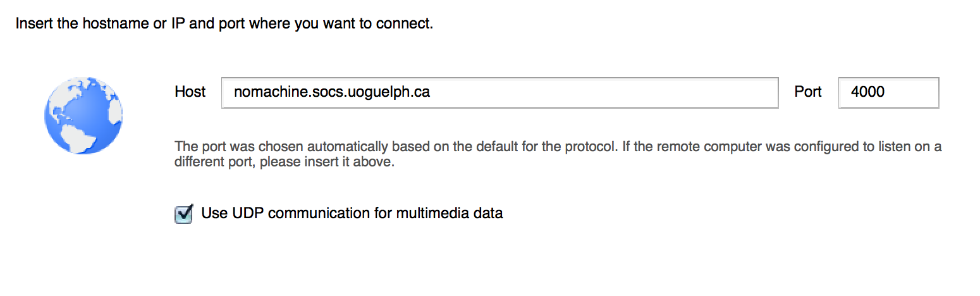Click the word "default" in the help text
The height and width of the screenshot is (296, 980).
click(x=496, y=147)
